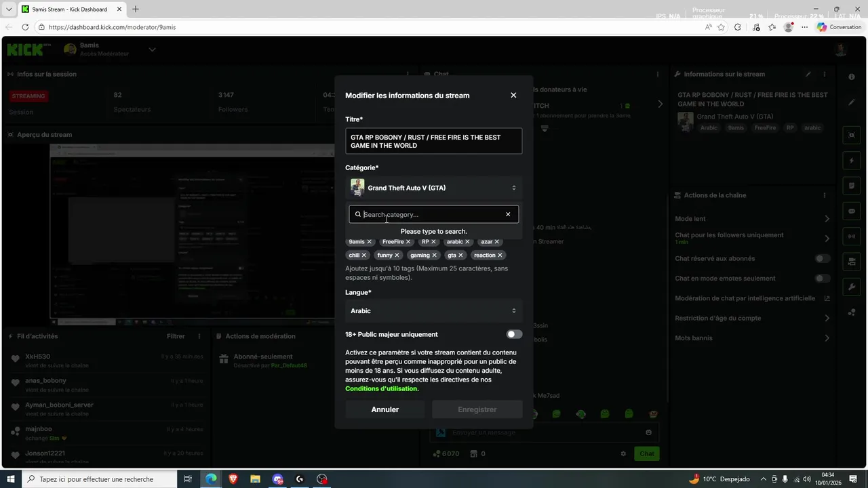Select the XkH530 activity entry
This screenshot has width=868, height=488.
[x=107, y=361]
